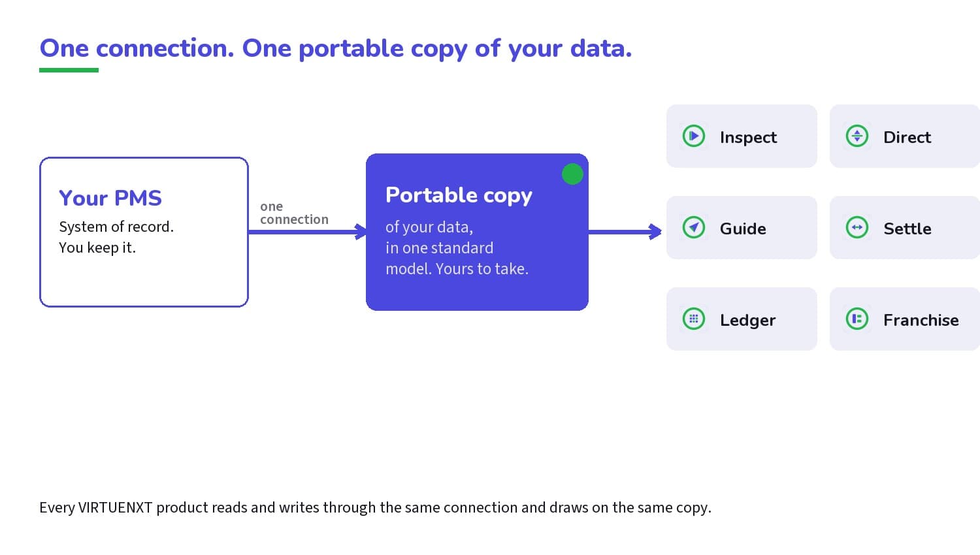Click the slide title 'One connection. One portable copy'
The image size is (980, 555).
[x=336, y=48]
